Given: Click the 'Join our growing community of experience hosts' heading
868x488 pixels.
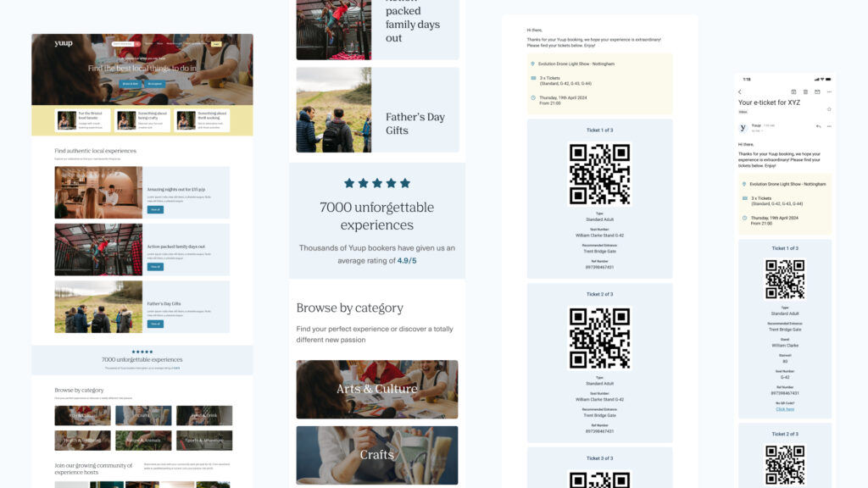Looking at the screenshot, I should [93, 469].
